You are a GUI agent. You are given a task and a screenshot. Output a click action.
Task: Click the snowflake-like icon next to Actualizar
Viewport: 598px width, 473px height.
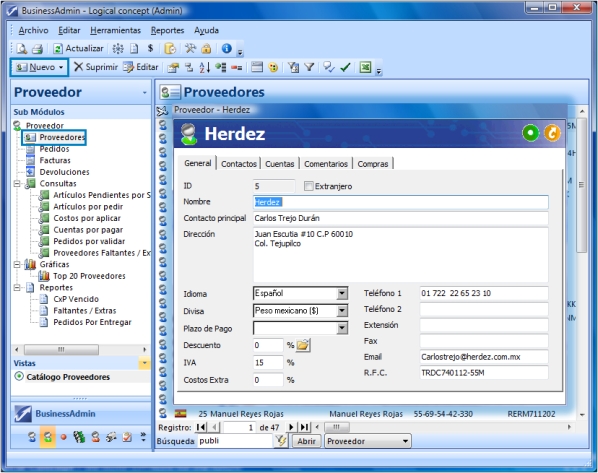118,48
